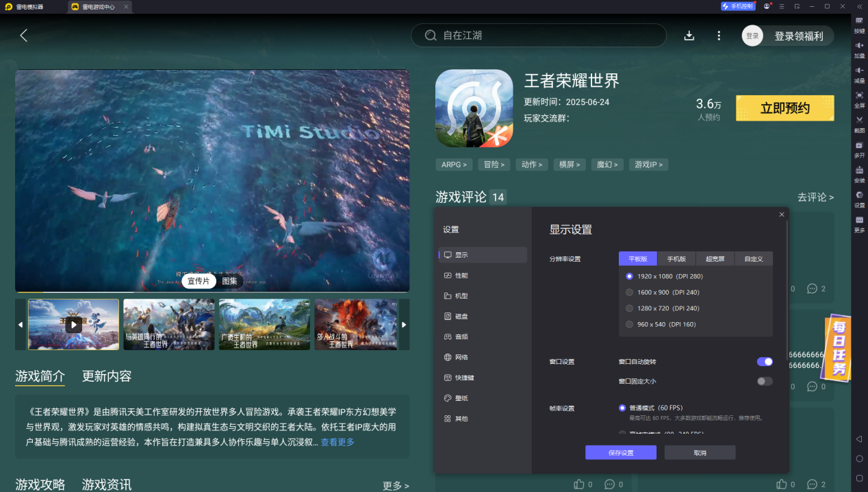Open the multi-instance (多开) manager
The width and height of the screenshot is (868, 492).
(x=859, y=147)
